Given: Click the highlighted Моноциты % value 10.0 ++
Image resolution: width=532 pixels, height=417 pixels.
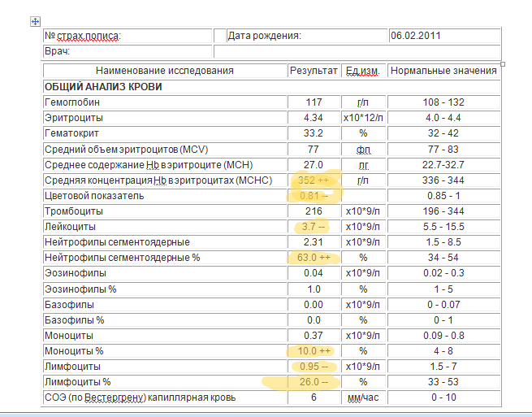Looking at the screenshot, I should coord(314,351).
